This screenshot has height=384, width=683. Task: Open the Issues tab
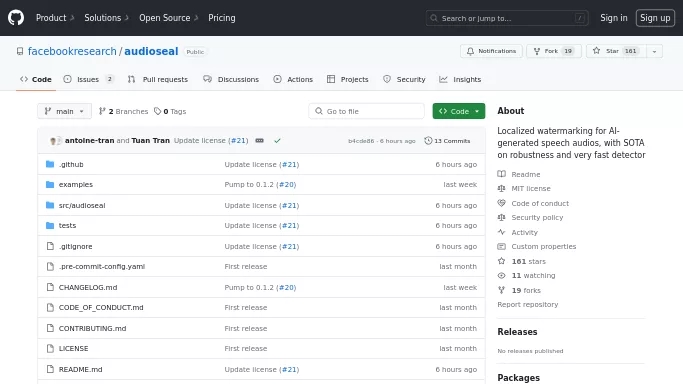click(89, 80)
